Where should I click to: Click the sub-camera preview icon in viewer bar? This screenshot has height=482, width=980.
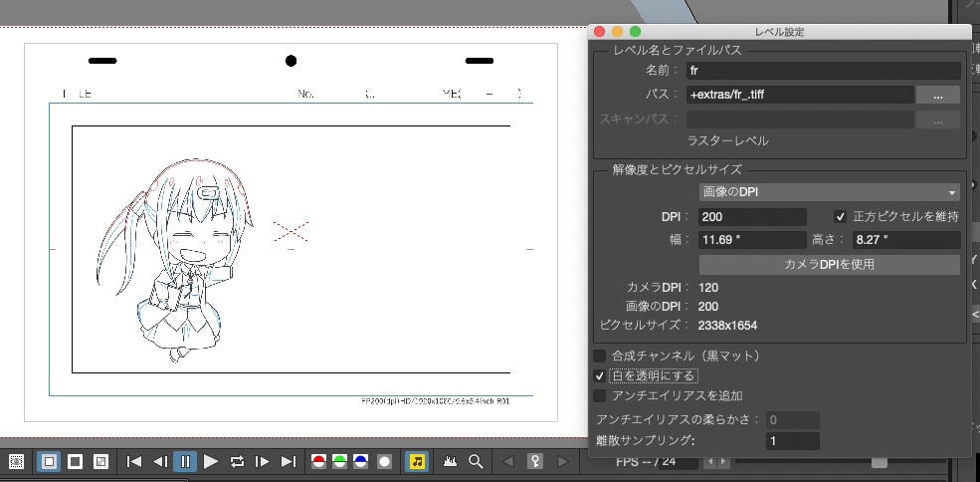click(17, 462)
